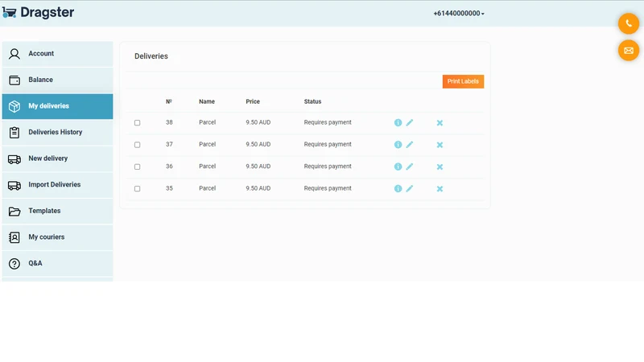Open the Account menu item
Screen dimensions: 644x362
57,54
